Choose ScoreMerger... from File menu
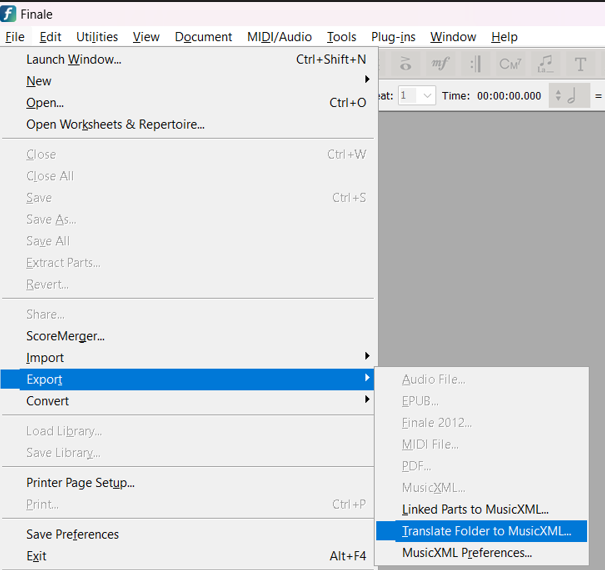The height and width of the screenshot is (570, 605). coord(189,336)
